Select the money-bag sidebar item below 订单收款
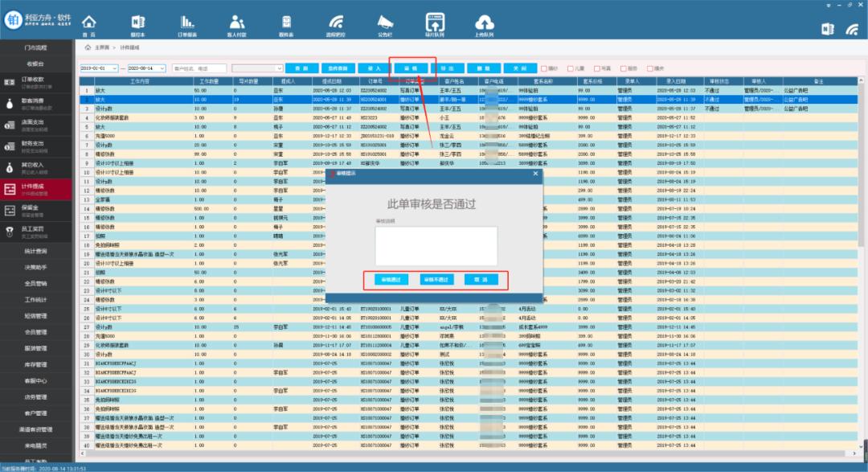868x472 pixels. [x=36, y=105]
